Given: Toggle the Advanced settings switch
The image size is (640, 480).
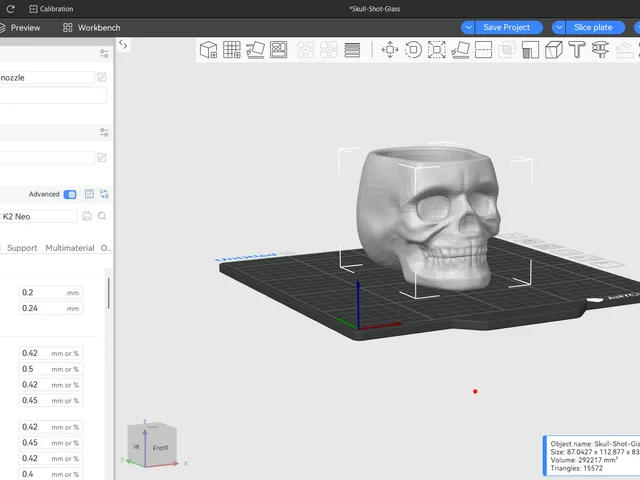Looking at the screenshot, I should (x=70, y=194).
